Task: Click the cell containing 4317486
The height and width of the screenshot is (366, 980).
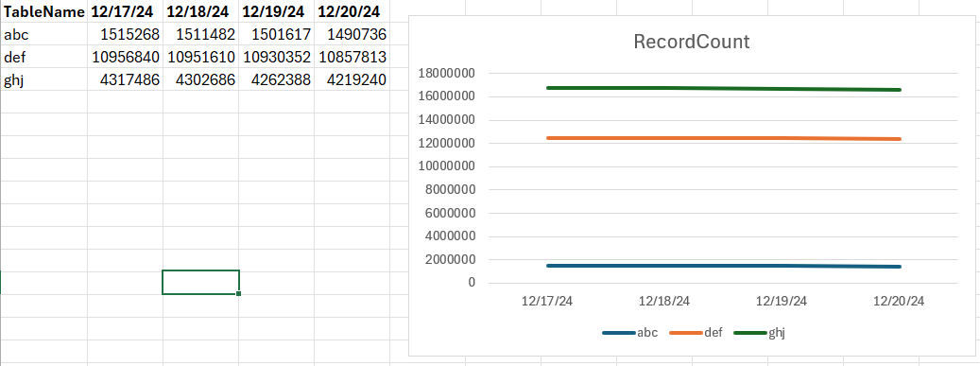Action: point(125,79)
